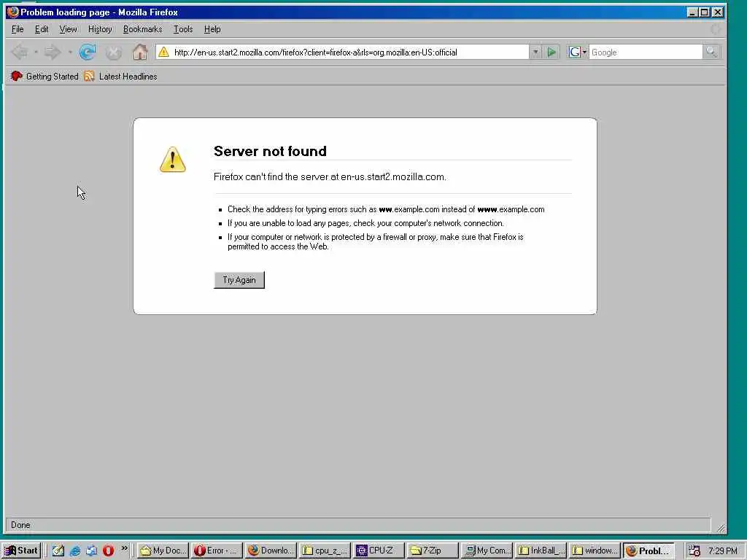Open the Back history dropdown arrow

[x=36, y=52]
